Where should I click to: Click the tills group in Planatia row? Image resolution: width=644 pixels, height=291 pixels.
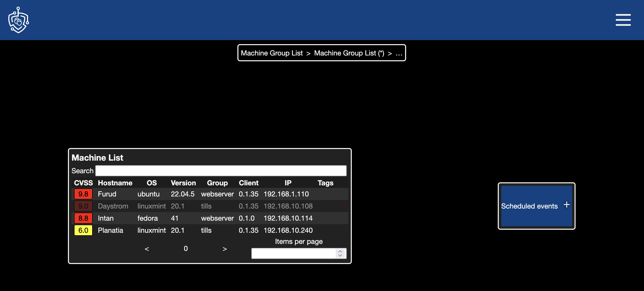tap(206, 230)
